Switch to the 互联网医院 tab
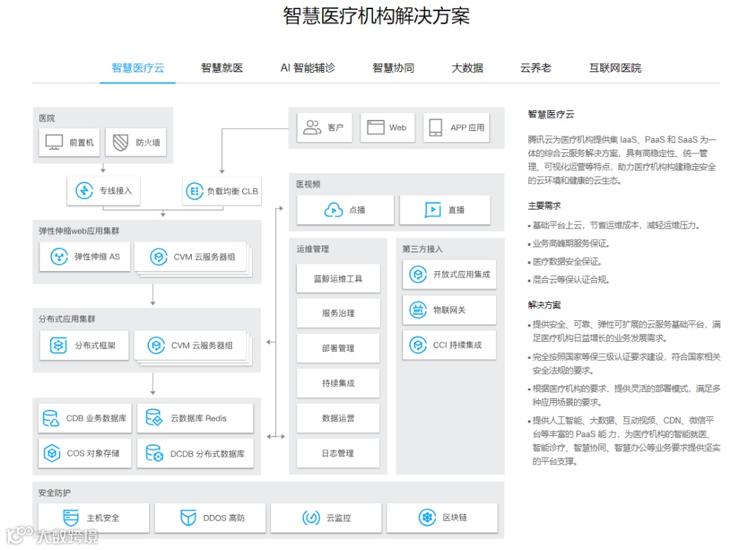 coord(615,68)
